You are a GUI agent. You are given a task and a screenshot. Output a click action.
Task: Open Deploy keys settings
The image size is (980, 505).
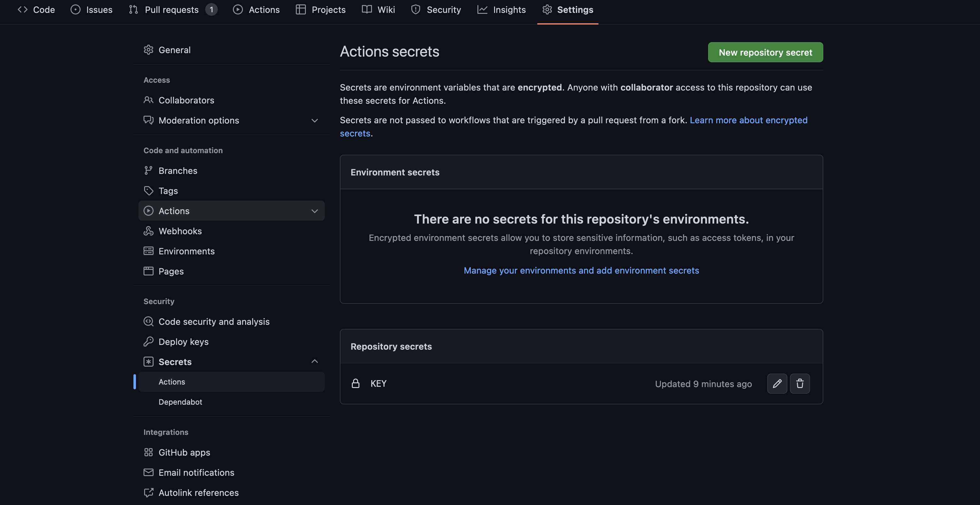(x=231, y=341)
